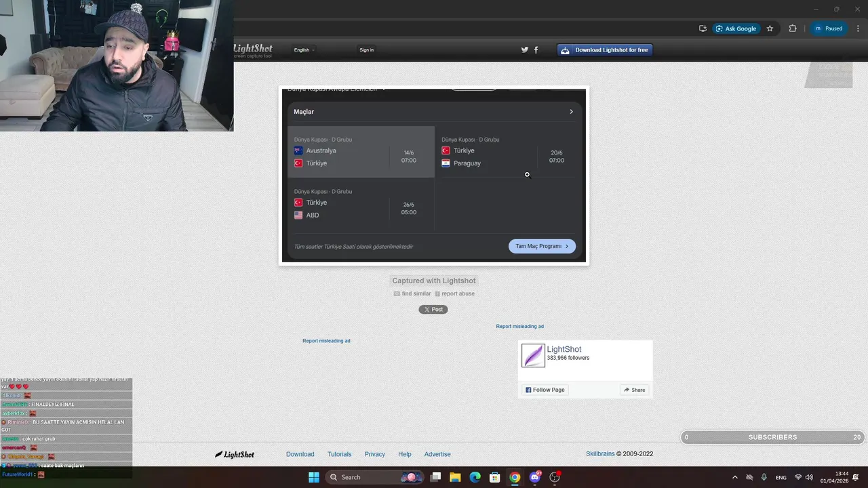Click the Sign in link

pyautogui.click(x=366, y=49)
